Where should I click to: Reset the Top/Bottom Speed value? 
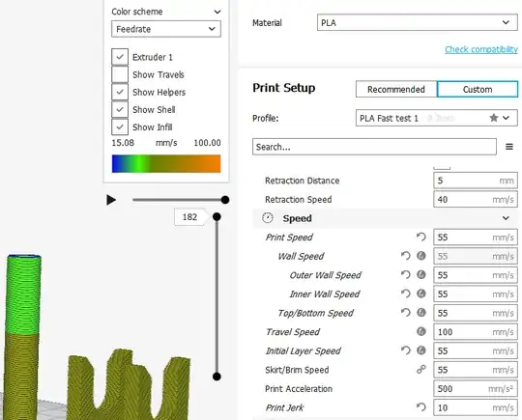(405, 313)
